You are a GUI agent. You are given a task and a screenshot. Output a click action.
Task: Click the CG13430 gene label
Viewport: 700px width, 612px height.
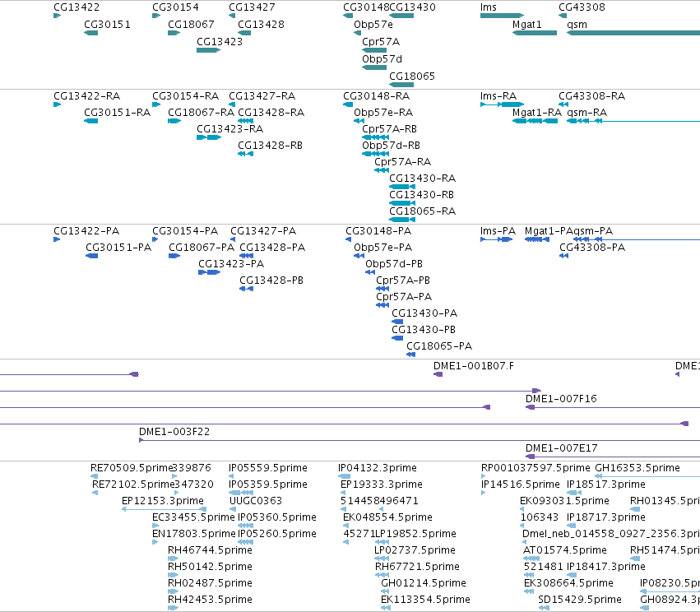412,7
